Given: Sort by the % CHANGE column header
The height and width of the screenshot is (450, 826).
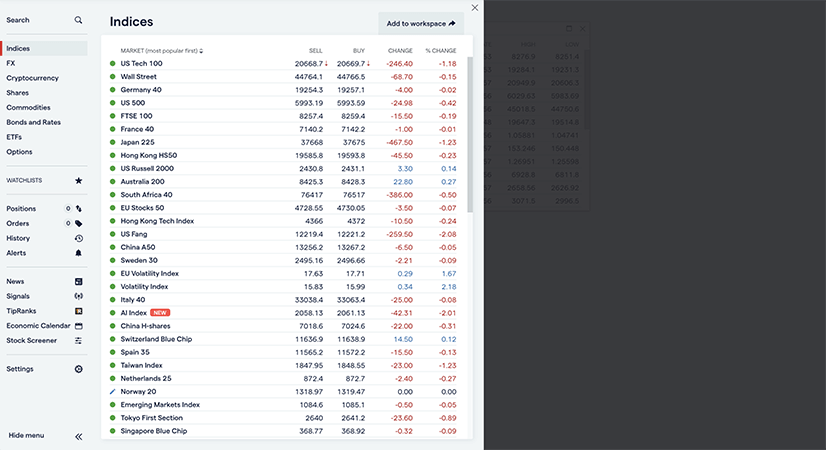Looking at the screenshot, I should point(440,50).
